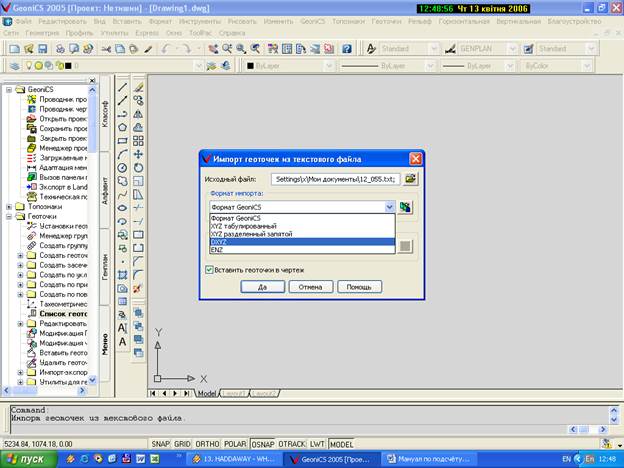This screenshot has height=468, width=624.
Task: Select the Rotate modify tool
Action: pyautogui.click(x=138, y=168)
